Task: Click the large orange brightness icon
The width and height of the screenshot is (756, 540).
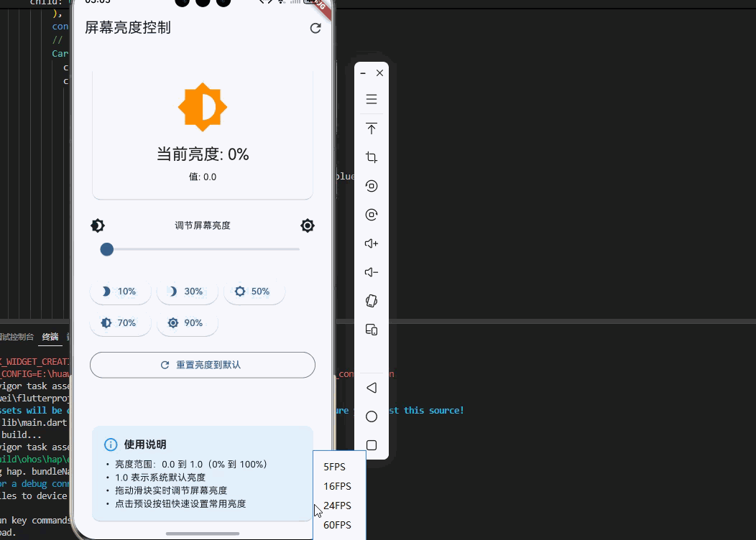Action: pos(203,107)
